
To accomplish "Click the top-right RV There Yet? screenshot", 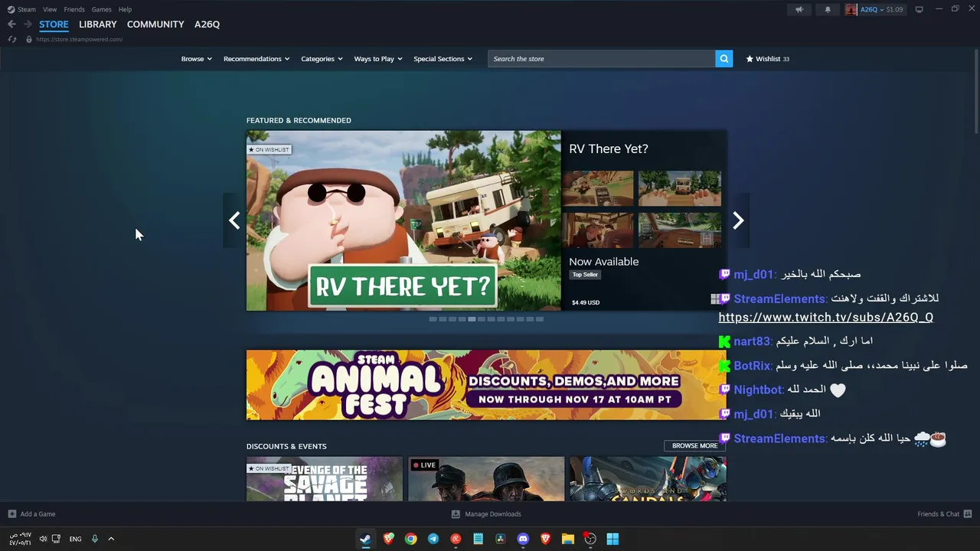I will tap(680, 188).
